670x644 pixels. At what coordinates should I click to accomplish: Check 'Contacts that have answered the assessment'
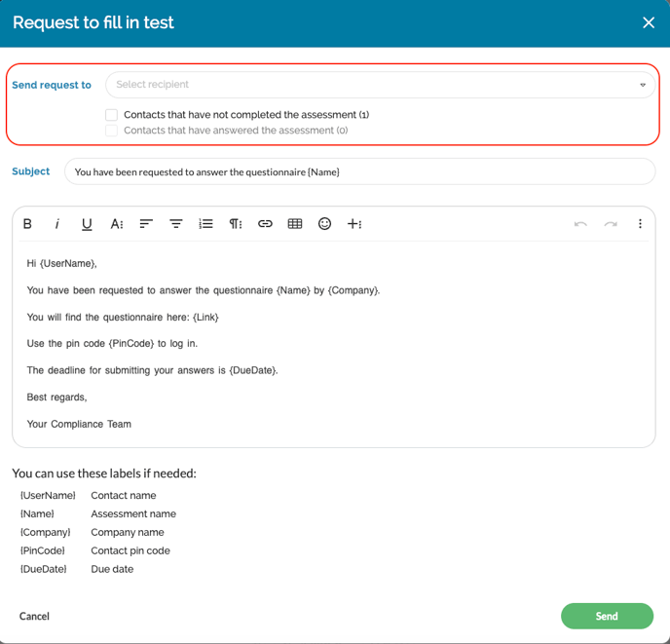point(112,131)
